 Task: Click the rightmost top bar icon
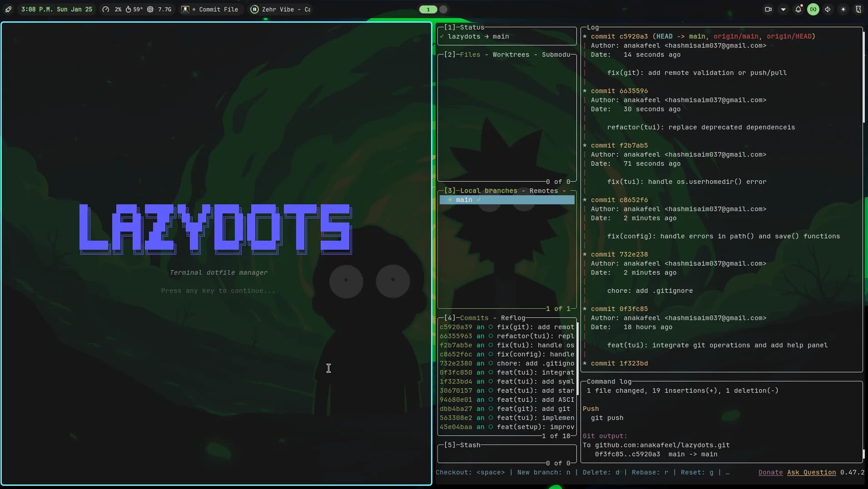point(858,9)
